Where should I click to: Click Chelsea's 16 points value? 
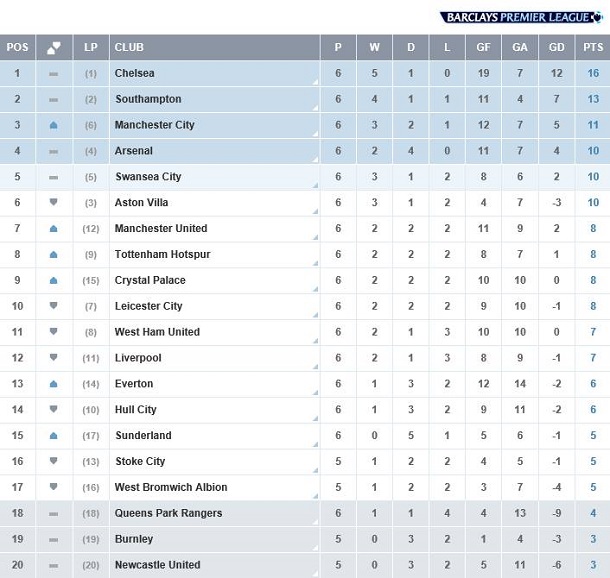point(593,73)
